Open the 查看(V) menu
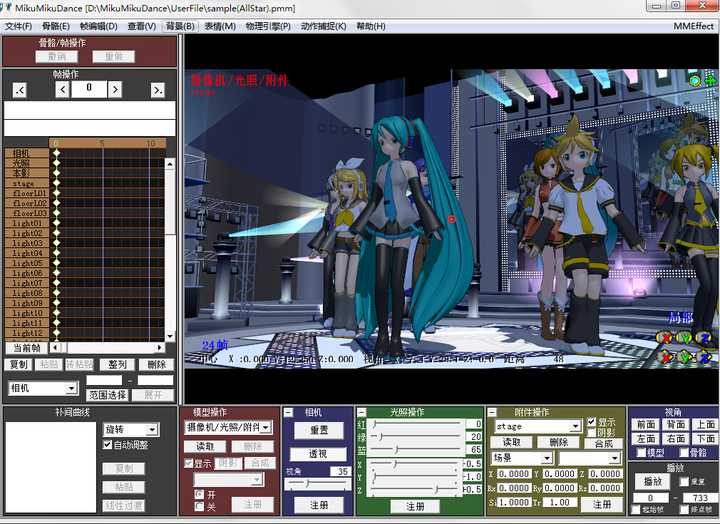This screenshot has height=524, width=720. coord(142,26)
